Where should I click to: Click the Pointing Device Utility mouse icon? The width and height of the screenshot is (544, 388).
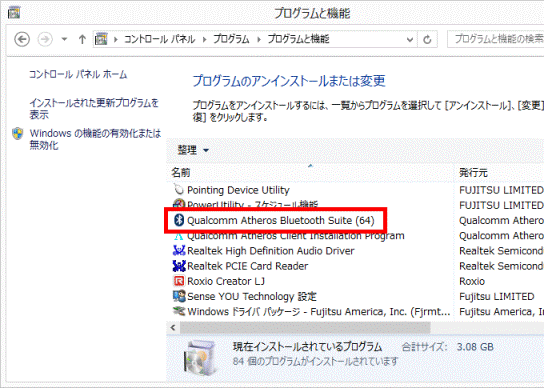pos(179,190)
